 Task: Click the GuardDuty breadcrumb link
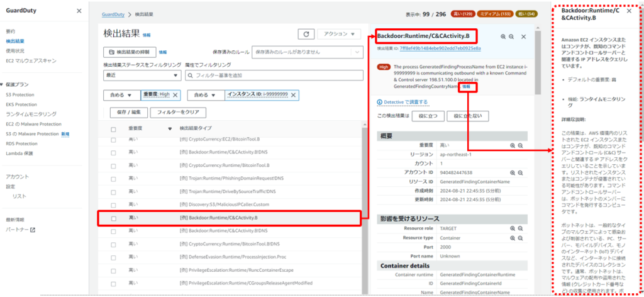pos(114,14)
